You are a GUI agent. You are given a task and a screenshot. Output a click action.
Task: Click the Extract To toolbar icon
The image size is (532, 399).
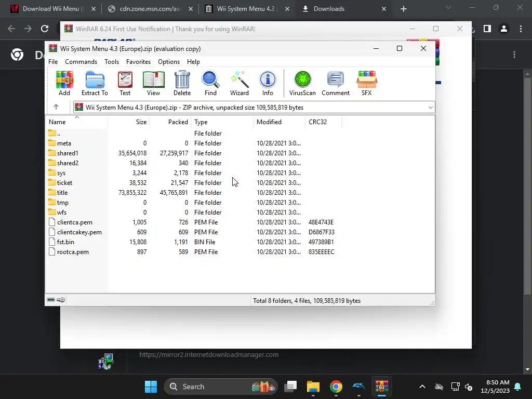click(95, 84)
